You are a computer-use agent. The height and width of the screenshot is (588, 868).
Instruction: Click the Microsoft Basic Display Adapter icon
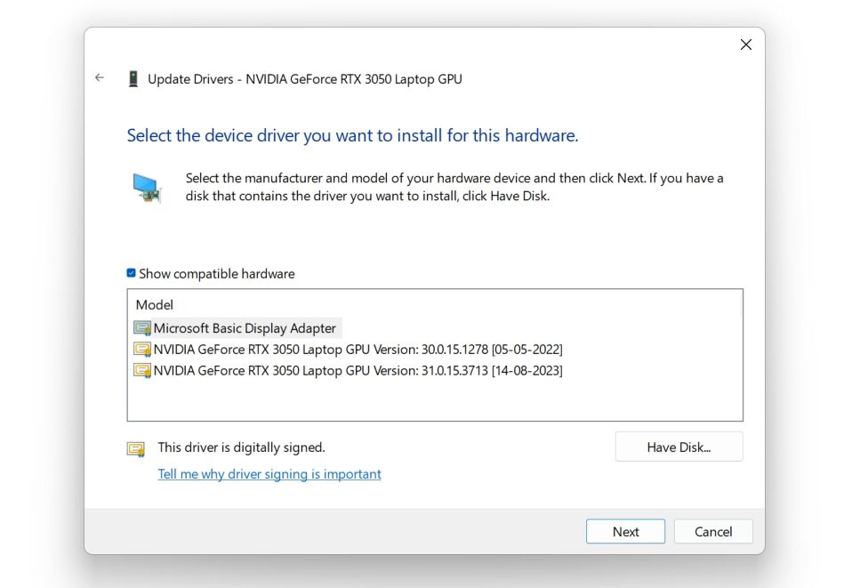pos(142,327)
